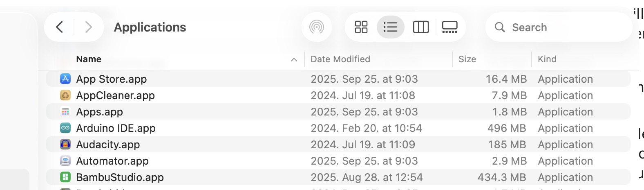Sort by Kind column header
Viewport: 644px width, 190px height.
[547, 59]
